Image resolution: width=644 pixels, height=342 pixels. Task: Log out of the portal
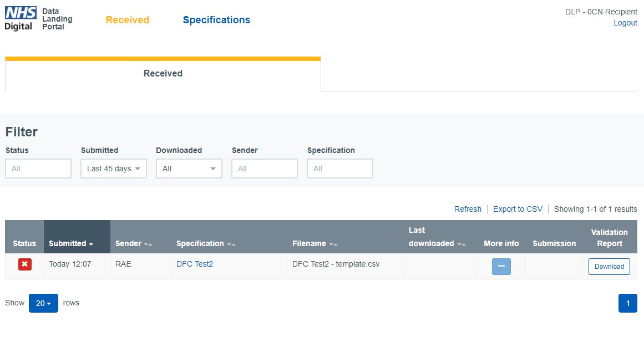point(626,23)
